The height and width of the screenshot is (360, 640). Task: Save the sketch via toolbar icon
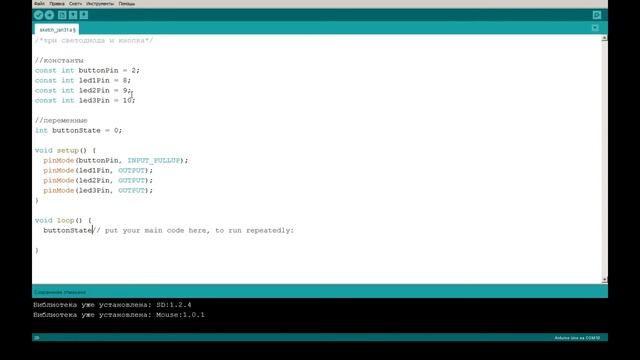[84, 15]
